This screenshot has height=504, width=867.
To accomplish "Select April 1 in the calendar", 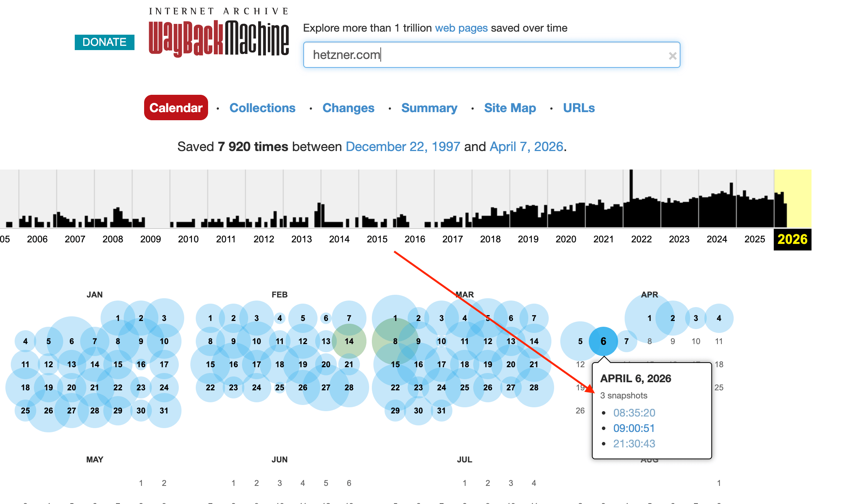I will [x=649, y=318].
